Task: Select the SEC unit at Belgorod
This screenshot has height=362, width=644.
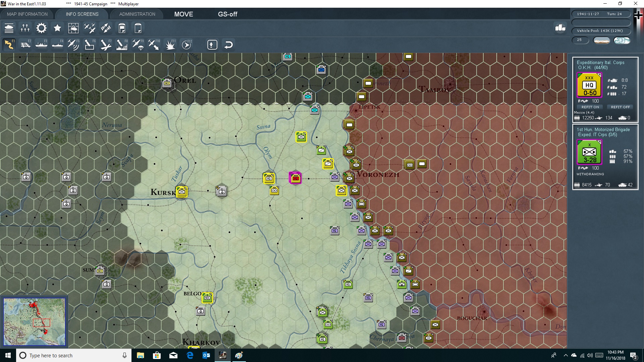Action: click(x=207, y=297)
